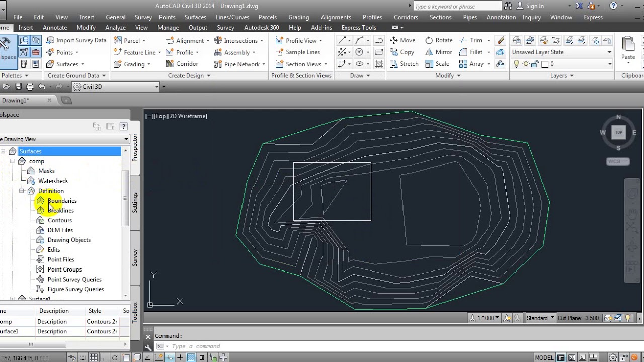Click Sample Lines tool

pos(297,52)
